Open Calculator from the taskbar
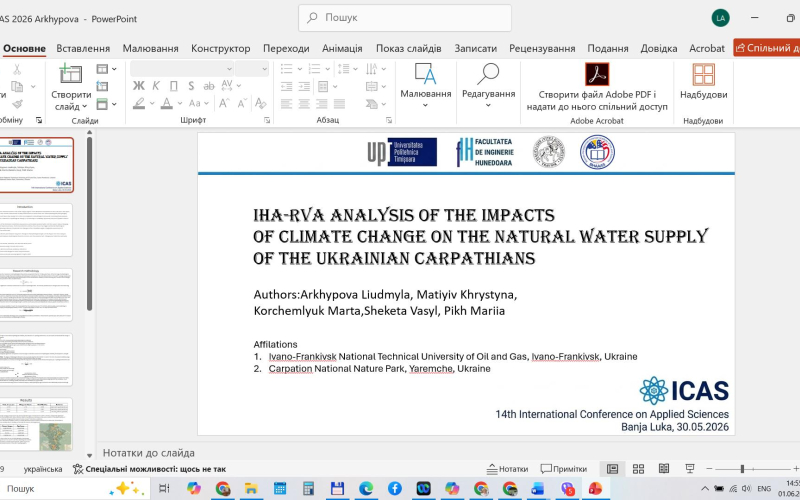 coord(308,489)
